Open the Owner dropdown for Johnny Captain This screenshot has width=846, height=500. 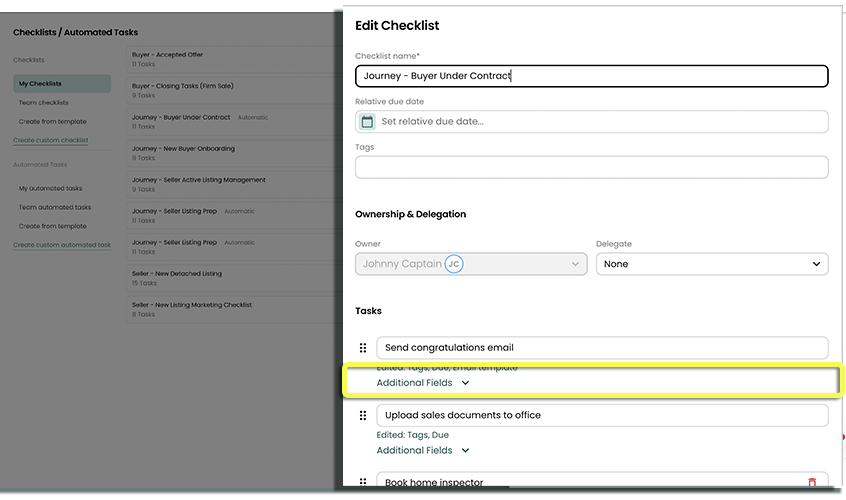click(x=470, y=264)
